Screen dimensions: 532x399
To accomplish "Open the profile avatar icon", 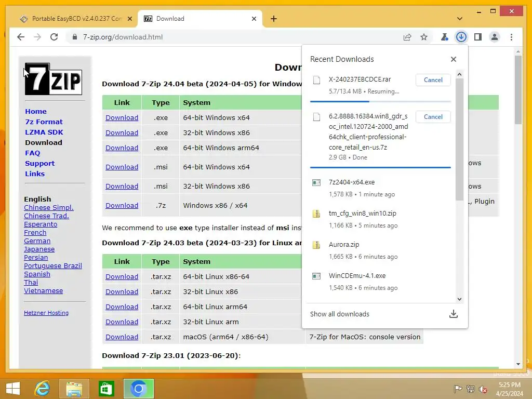I will (x=495, y=37).
